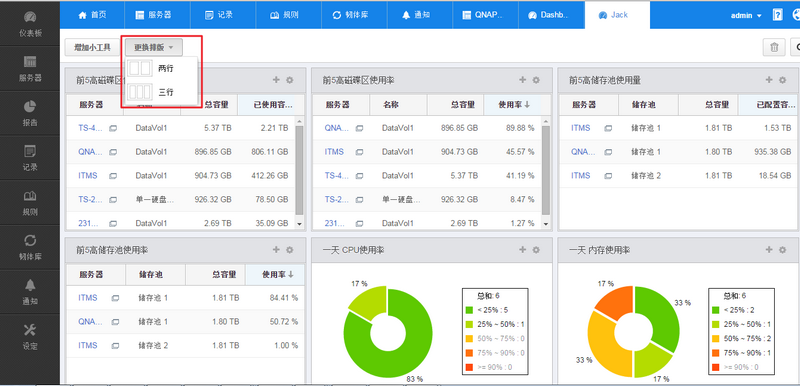Open gear settings of 一天 内存使用率 widget
This screenshot has width=800, height=386.
click(782, 250)
